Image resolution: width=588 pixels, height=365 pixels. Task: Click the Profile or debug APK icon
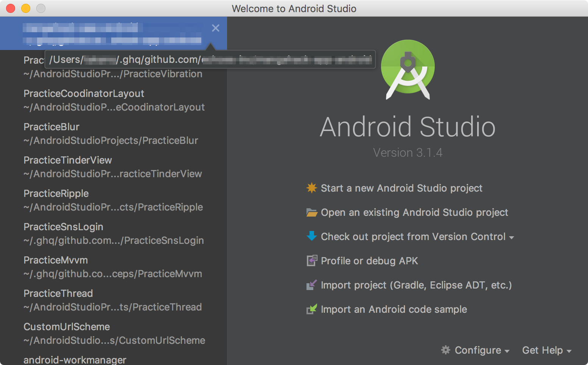click(x=311, y=260)
